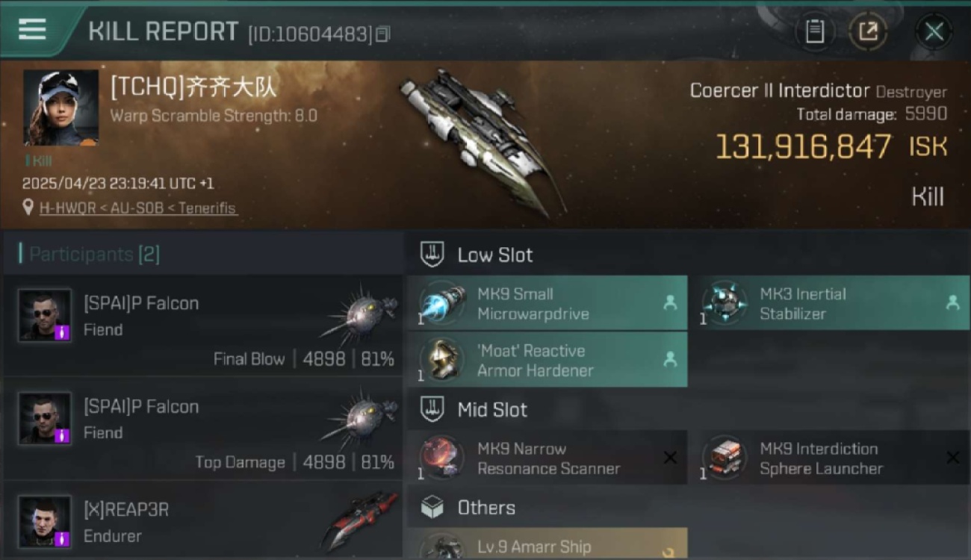Close the kill report window
Image resolution: width=971 pixels, height=560 pixels.
tap(934, 31)
